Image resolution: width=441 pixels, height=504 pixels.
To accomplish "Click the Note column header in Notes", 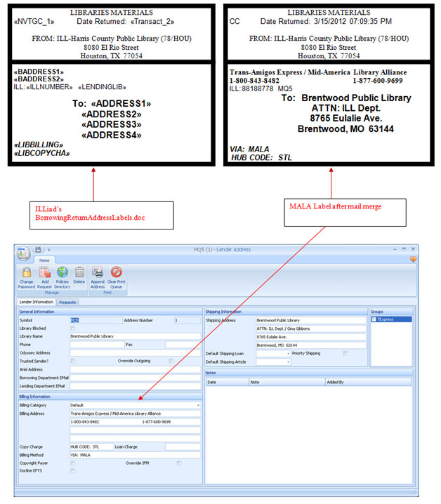I will (287, 382).
